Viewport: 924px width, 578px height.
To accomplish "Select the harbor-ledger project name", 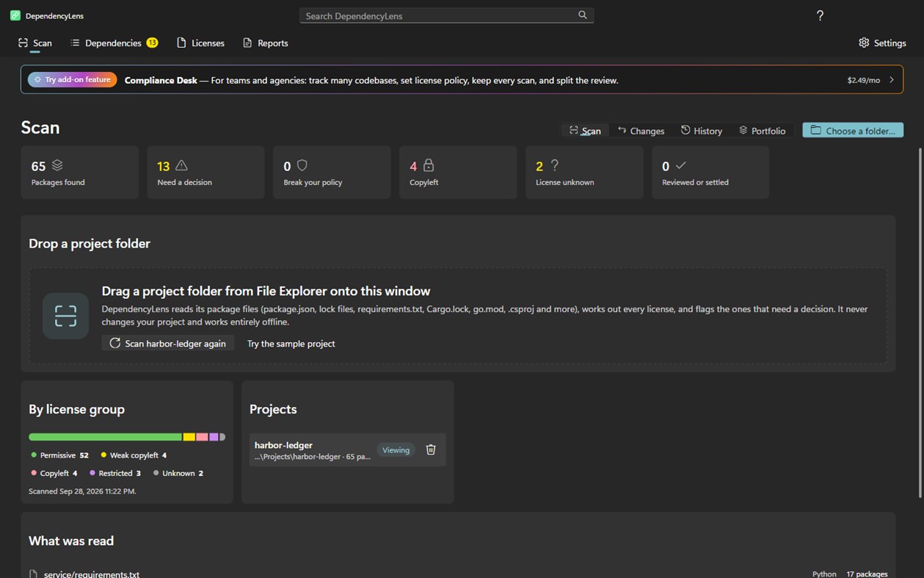I will click(283, 445).
